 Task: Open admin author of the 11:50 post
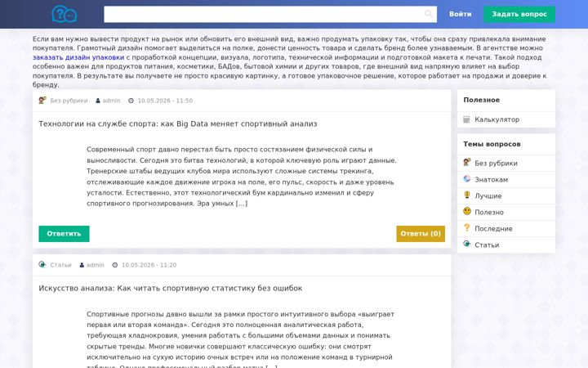click(x=111, y=101)
